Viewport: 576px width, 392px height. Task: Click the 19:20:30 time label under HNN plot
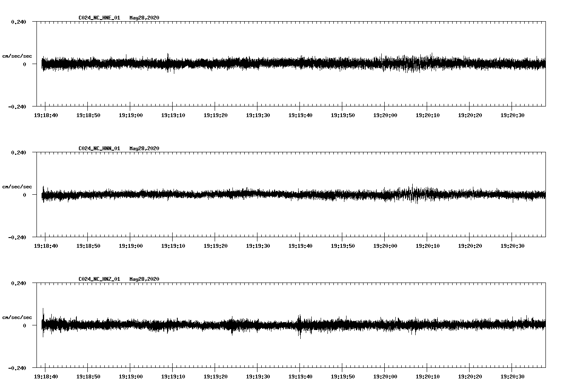pos(512,246)
